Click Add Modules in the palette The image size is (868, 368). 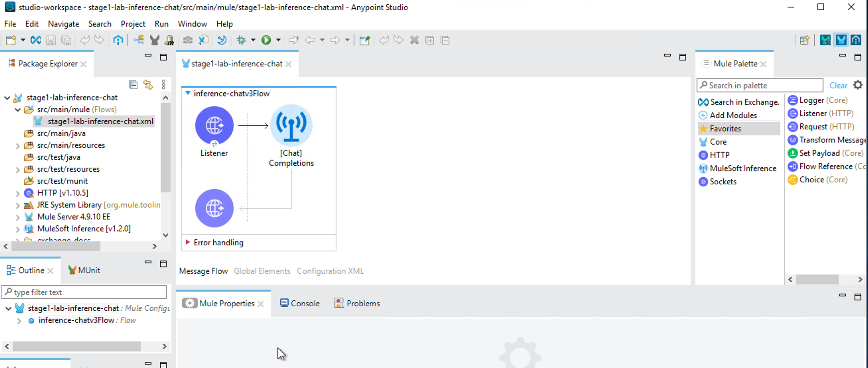point(733,115)
